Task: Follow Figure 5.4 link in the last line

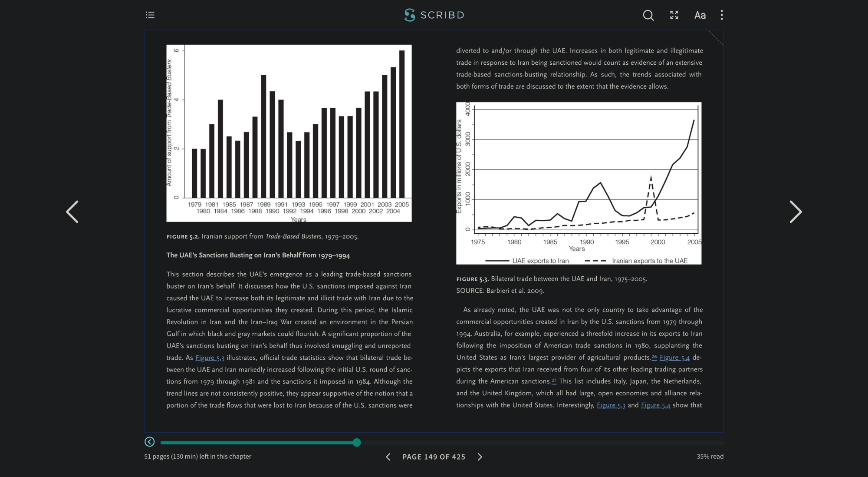Action: pyautogui.click(x=655, y=405)
